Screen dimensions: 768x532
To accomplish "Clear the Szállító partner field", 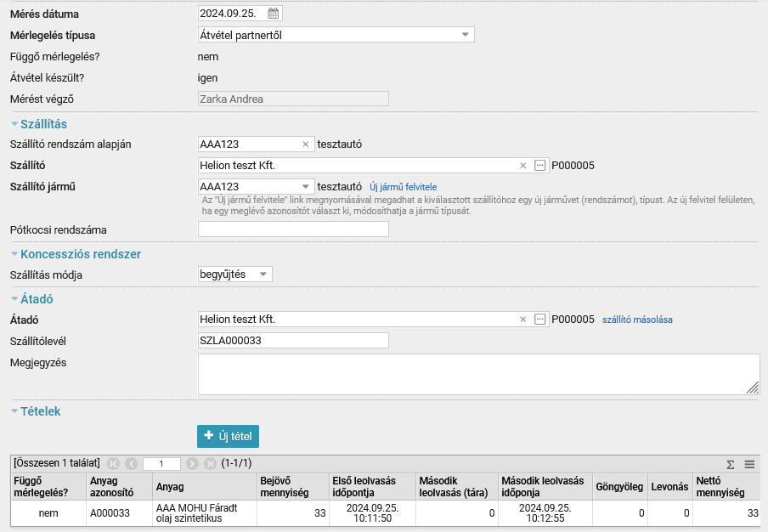I will point(523,166).
